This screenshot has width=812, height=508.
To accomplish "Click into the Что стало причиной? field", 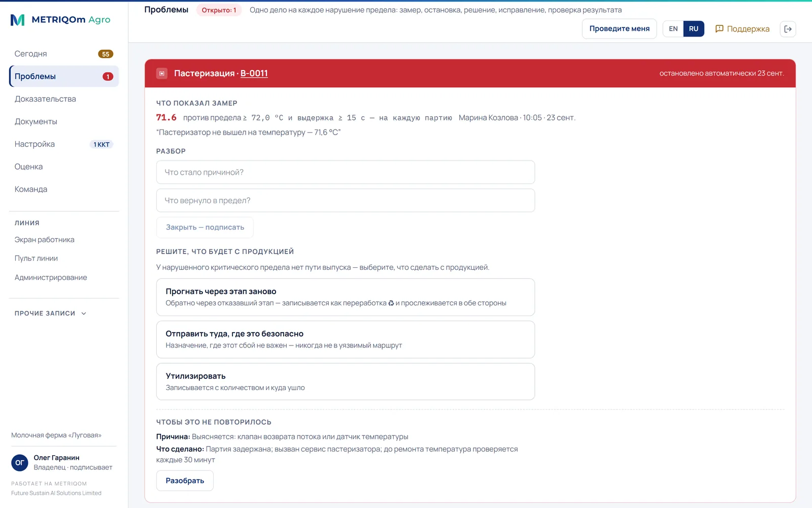I will tap(346, 172).
